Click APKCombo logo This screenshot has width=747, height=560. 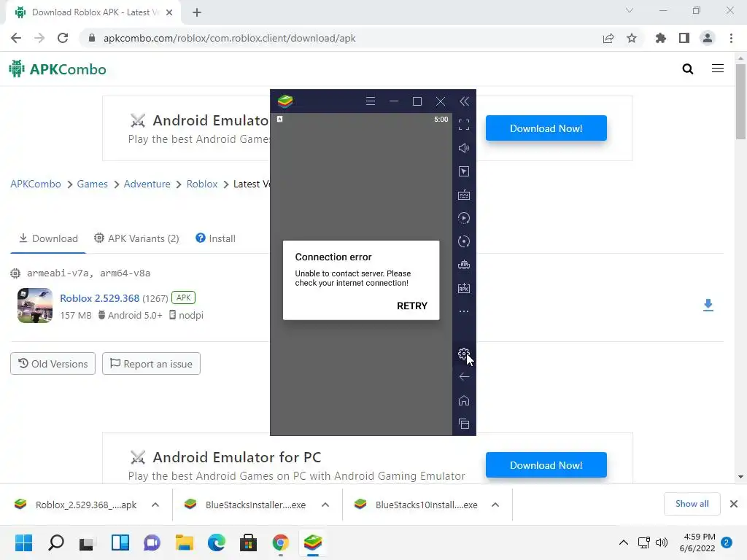[57, 69]
